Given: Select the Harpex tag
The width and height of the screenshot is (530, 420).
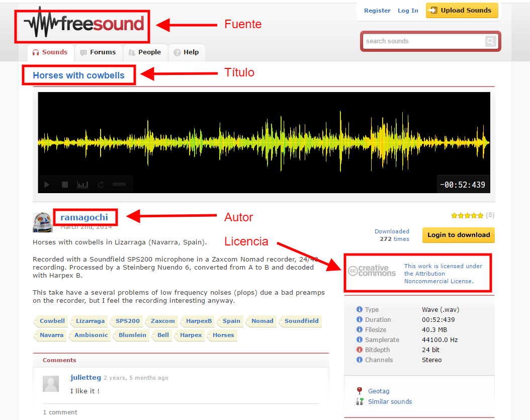Looking at the screenshot, I should coord(190,335).
